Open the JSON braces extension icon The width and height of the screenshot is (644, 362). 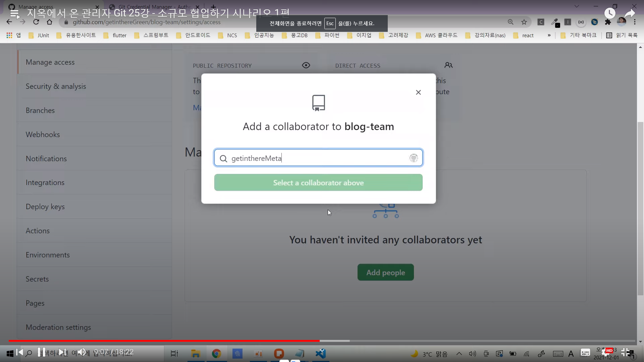tap(581, 22)
